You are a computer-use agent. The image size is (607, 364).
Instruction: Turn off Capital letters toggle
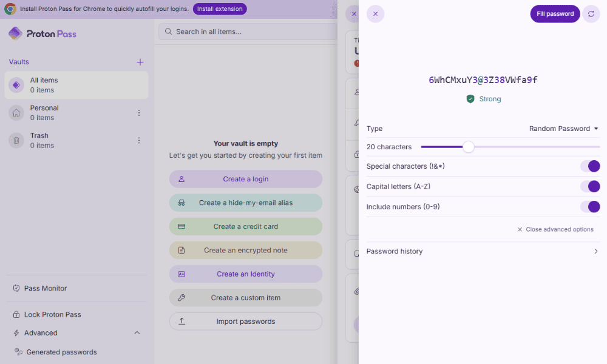tap(590, 186)
